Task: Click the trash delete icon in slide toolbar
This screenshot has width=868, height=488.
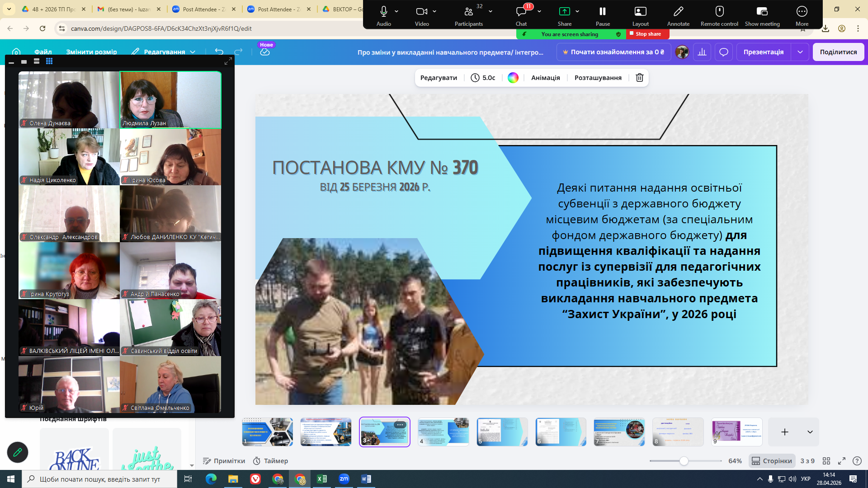Action: click(x=639, y=78)
